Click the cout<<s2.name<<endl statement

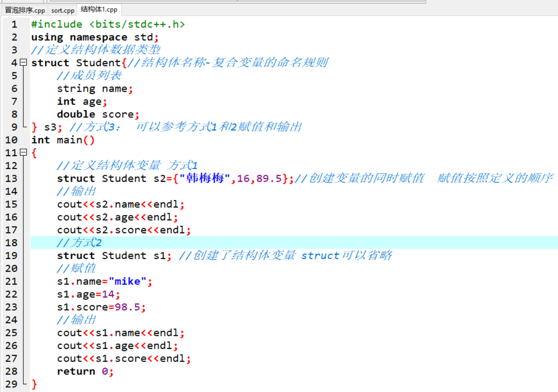click(x=120, y=204)
